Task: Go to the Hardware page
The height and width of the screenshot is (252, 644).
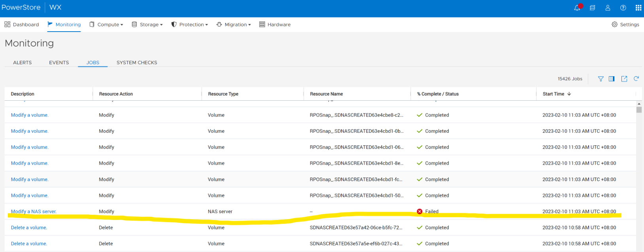Action: click(275, 24)
